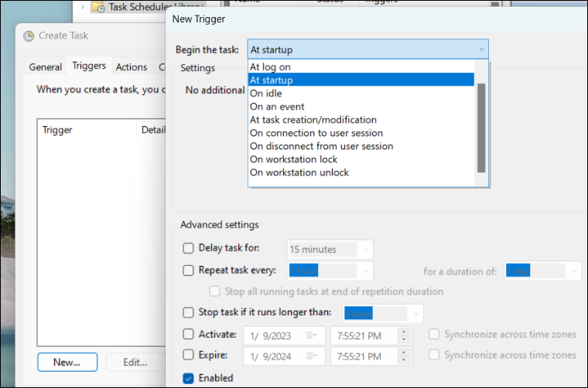588x388 pixels.
Task: Decrement the Expire time spinner
Action: coord(403,359)
